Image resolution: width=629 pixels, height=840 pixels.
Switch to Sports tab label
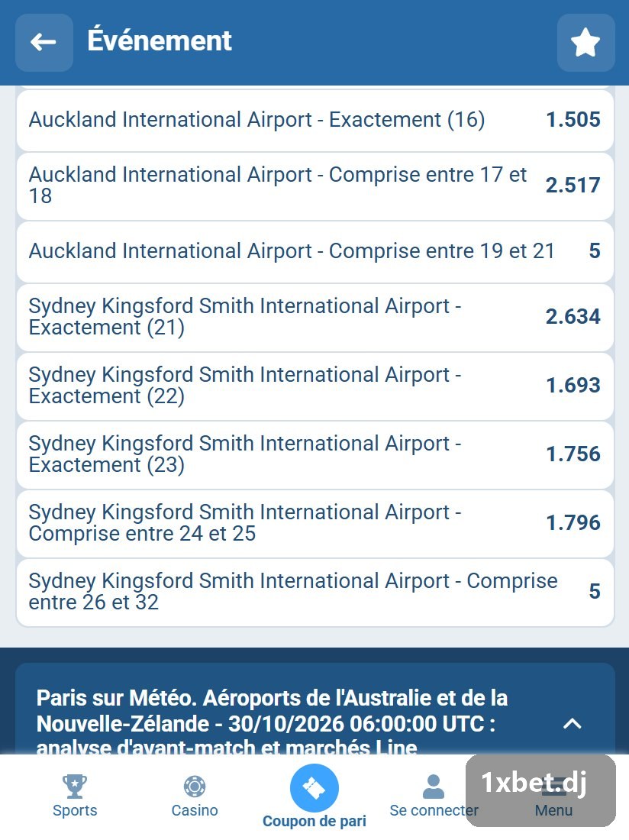(x=75, y=810)
